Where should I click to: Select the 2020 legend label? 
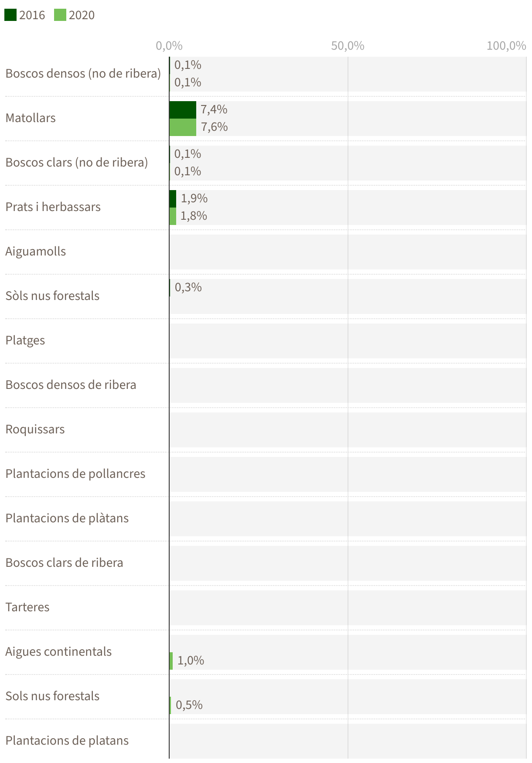82,15
